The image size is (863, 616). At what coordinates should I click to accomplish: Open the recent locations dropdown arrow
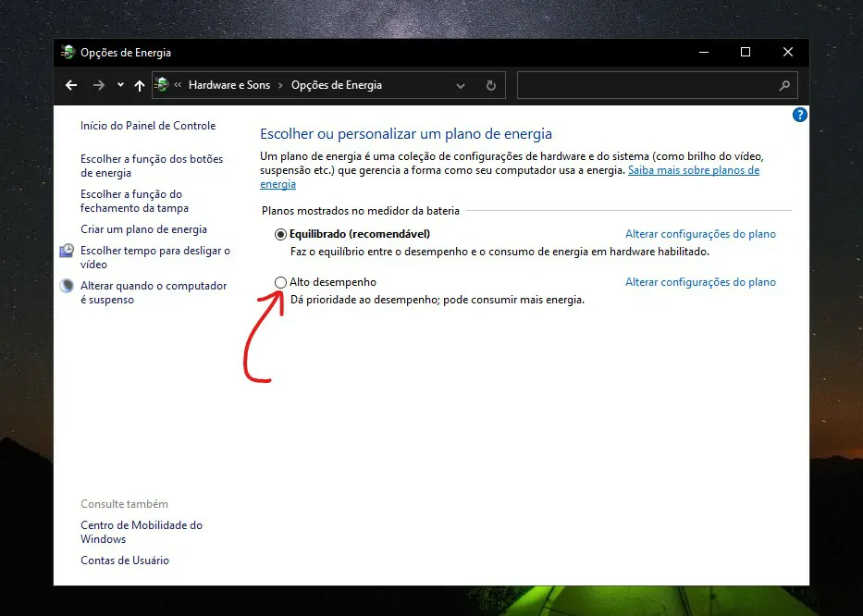click(x=120, y=85)
